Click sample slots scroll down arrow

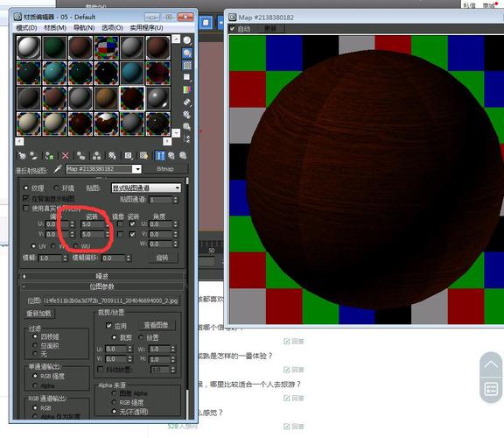(176, 132)
